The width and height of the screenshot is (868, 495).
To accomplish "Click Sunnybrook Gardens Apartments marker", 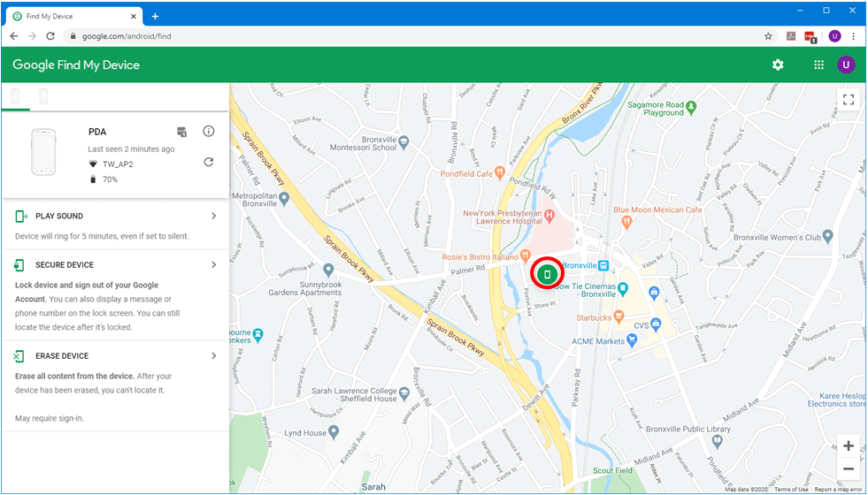I will 328,270.
